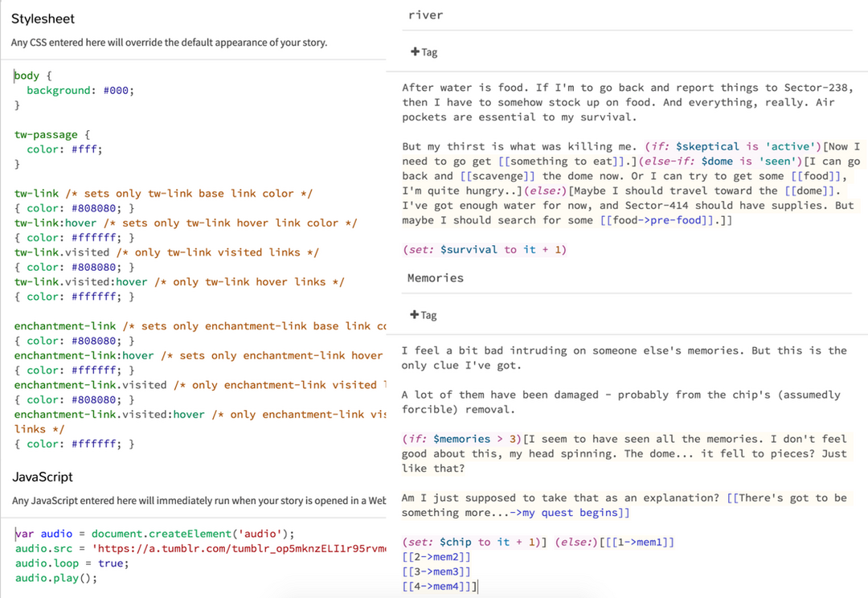Click the tw-passage selector in stylesheet

click(x=47, y=134)
